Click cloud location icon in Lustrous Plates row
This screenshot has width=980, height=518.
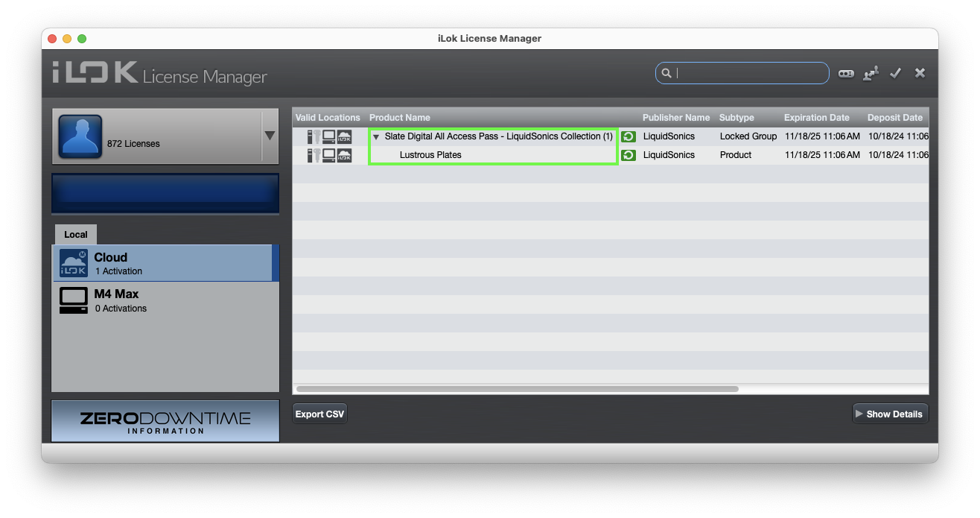[344, 155]
